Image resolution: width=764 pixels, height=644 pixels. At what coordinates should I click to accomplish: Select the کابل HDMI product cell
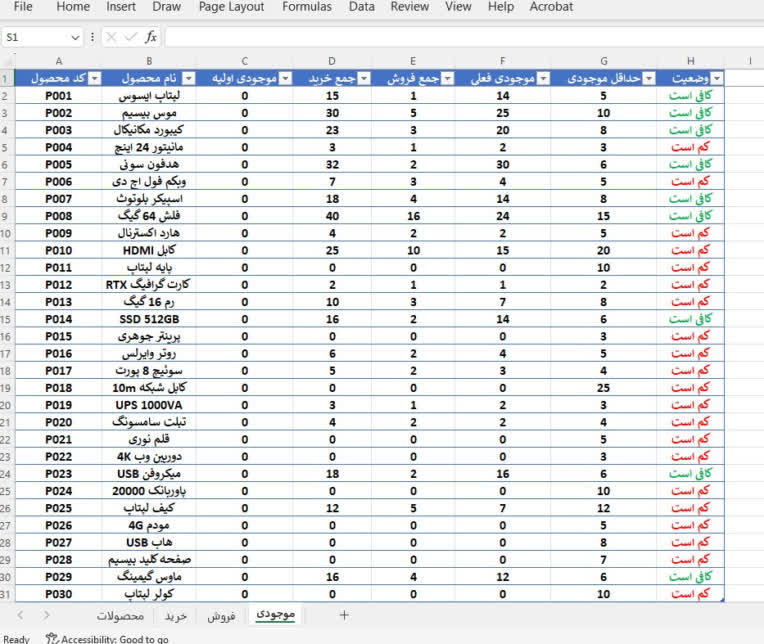click(149, 250)
